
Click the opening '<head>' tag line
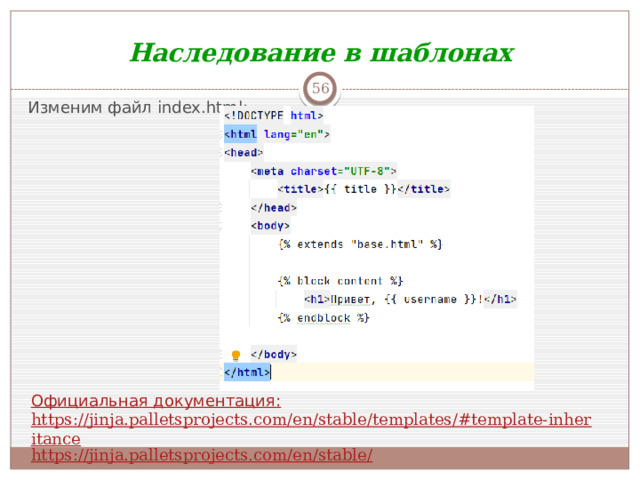click(243, 153)
